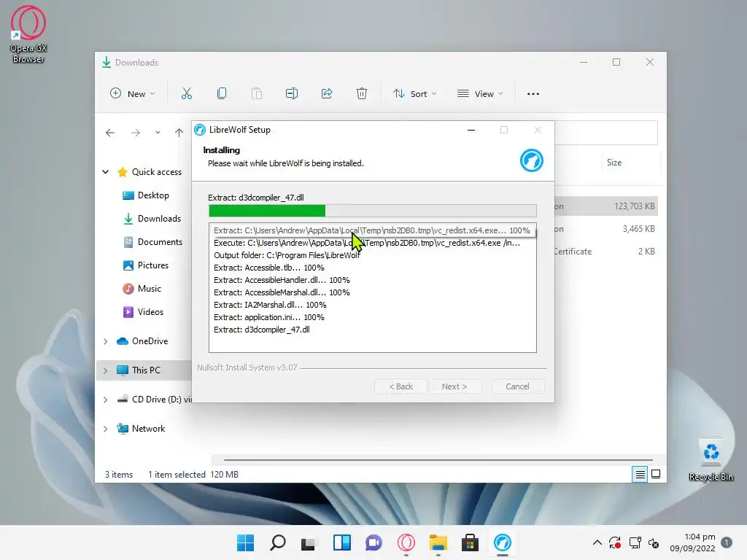The width and height of the screenshot is (747, 560).
Task: Click the LibreWolf logo in setup header
Action: coord(532,160)
